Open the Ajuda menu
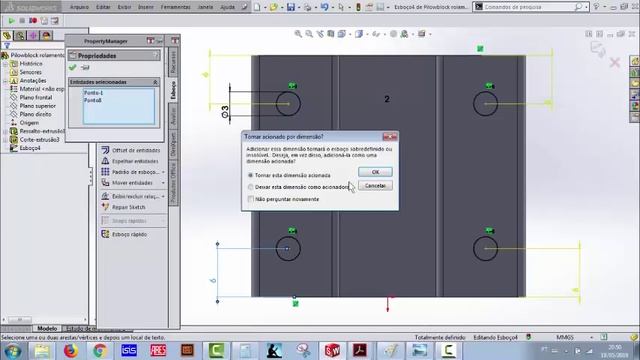Screen dimensions: 640x360 point(227,7)
